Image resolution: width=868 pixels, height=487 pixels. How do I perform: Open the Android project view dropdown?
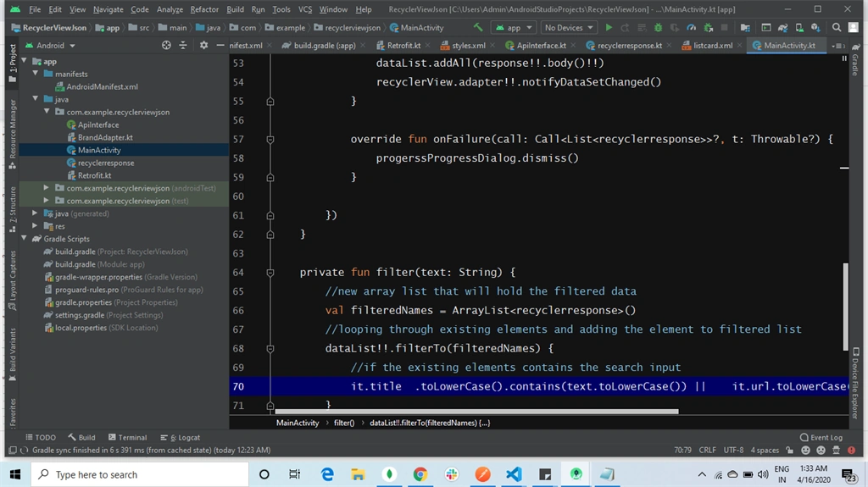(x=49, y=46)
